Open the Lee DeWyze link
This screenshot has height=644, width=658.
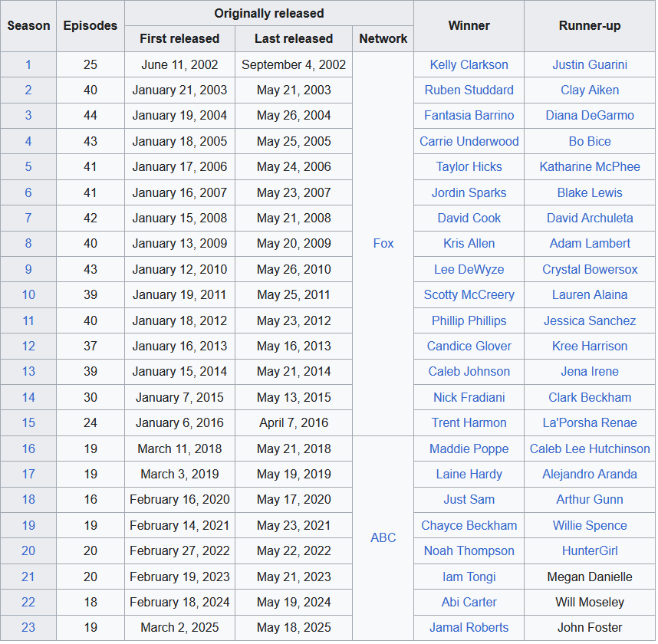pyautogui.click(x=469, y=269)
